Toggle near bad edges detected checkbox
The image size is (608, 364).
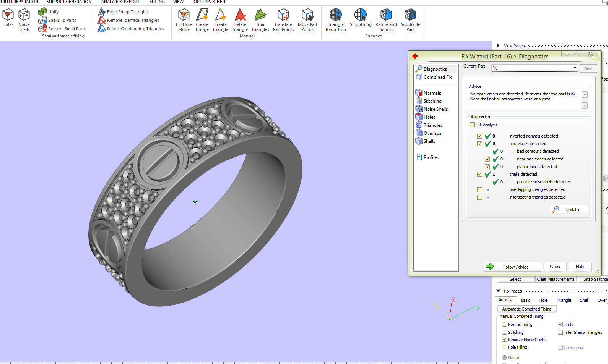[x=487, y=159]
